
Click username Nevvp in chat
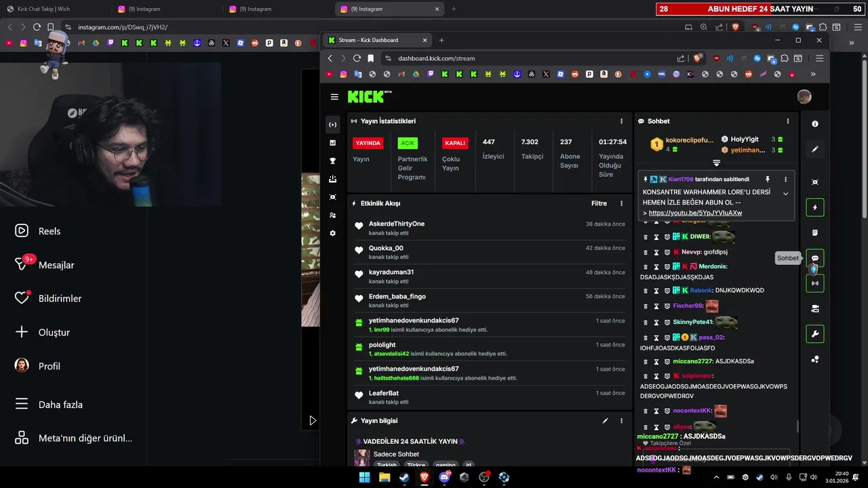coord(691,252)
